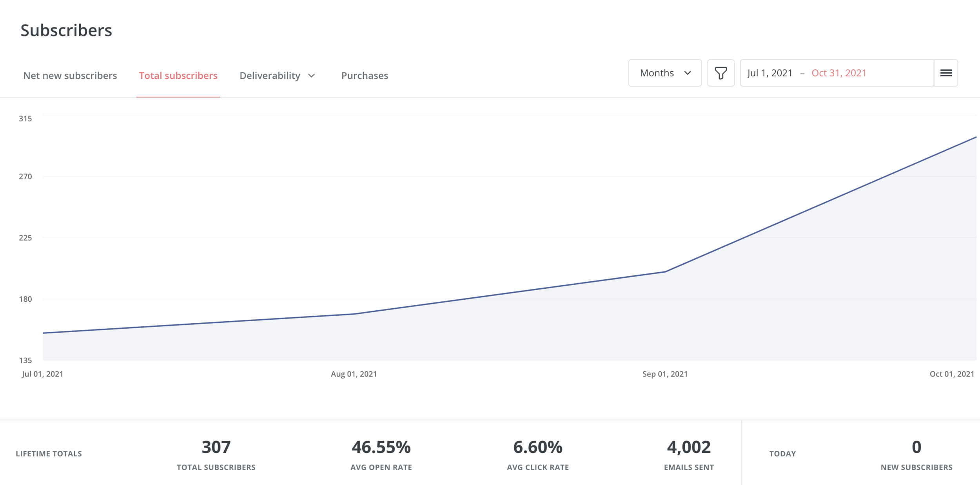Click today's new subscribers count
This screenshot has width=980, height=485.
tap(916, 447)
